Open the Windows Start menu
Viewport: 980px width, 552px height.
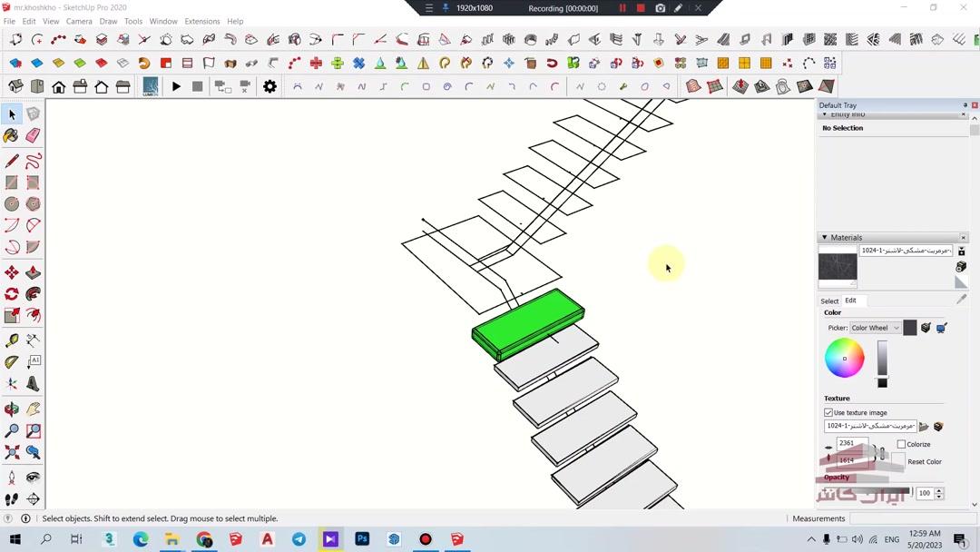15,539
